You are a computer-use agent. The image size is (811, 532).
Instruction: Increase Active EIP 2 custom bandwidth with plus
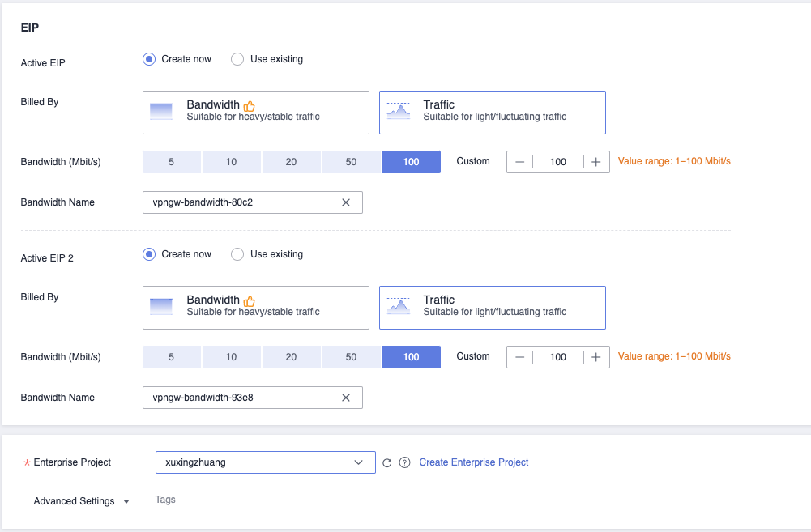pyautogui.click(x=596, y=357)
